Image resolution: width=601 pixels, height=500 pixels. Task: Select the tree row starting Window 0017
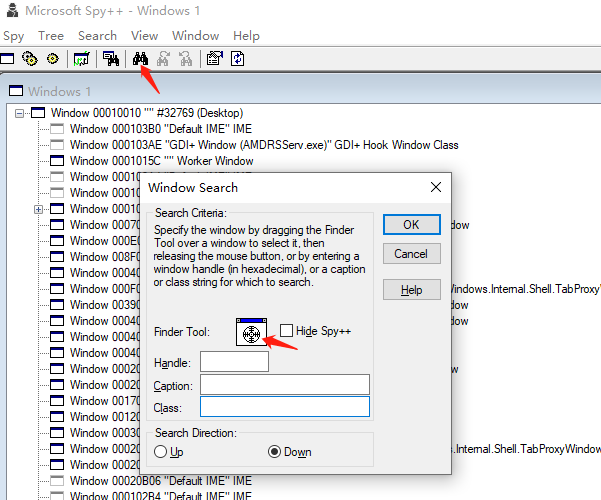105,401
